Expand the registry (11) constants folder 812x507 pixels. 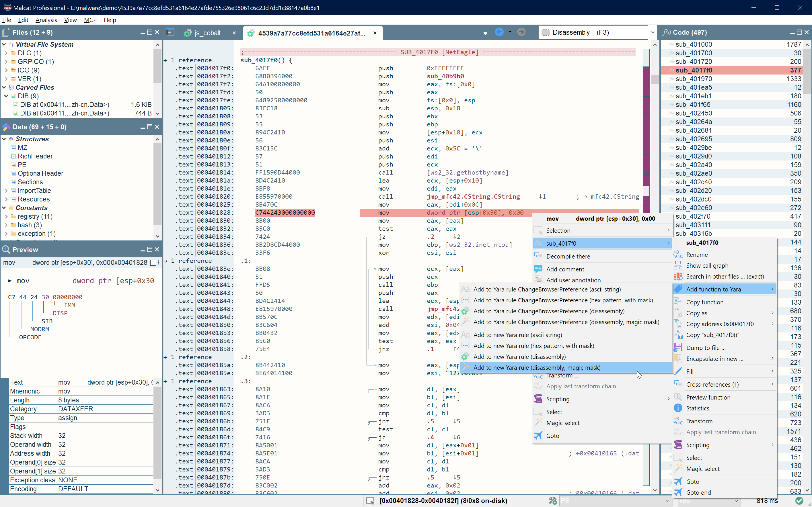coord(6,216)
